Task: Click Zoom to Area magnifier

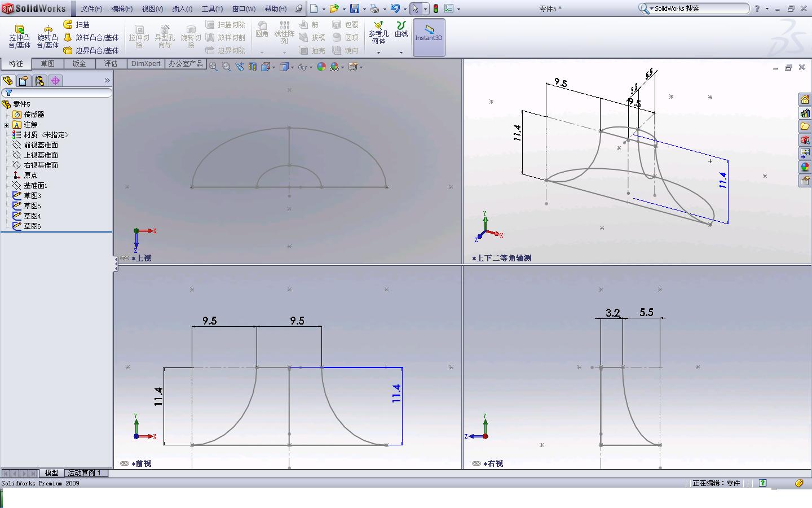Action: pyautogui.click(x=227, y=67)
